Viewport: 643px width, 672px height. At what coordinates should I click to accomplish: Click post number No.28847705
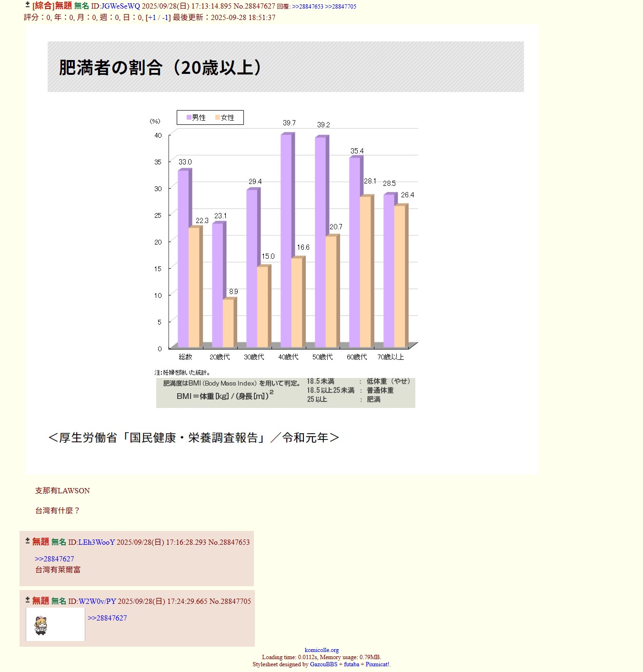click(x=230, y=601)
